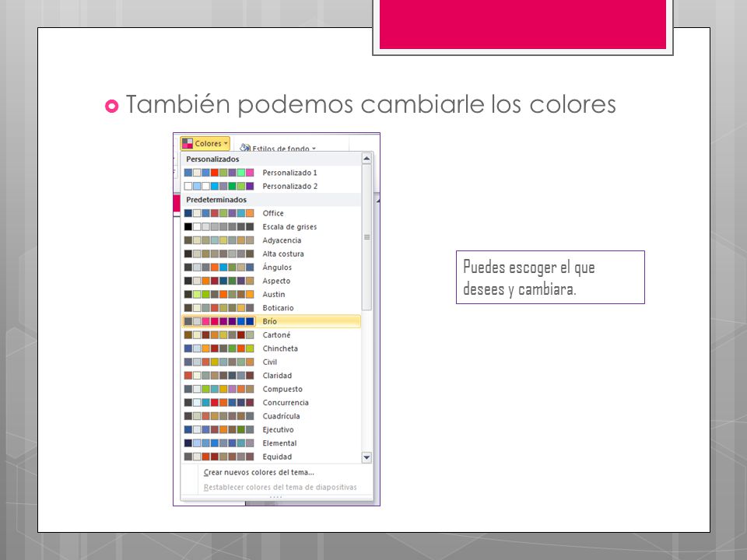Select the Personalizado 2 color scheme
Image resolution: width=747 pixels, height=560 pixels.
[x=271, y=186]
